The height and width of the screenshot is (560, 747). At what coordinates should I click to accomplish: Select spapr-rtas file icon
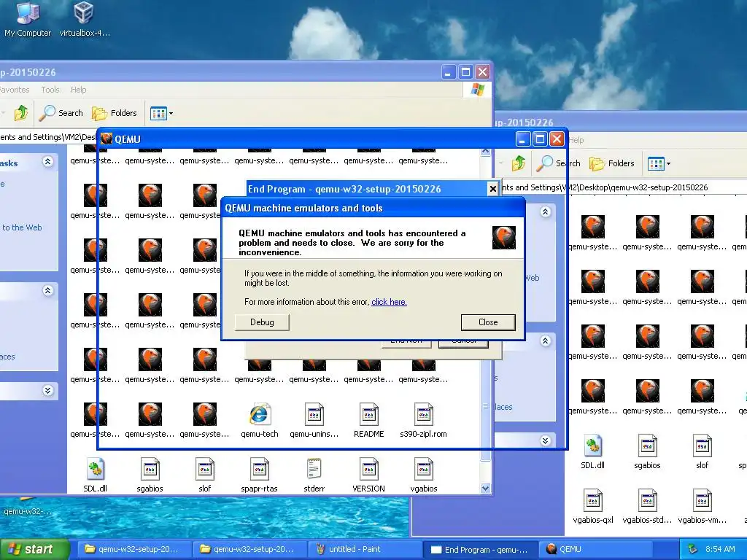(x=259, y=475)
